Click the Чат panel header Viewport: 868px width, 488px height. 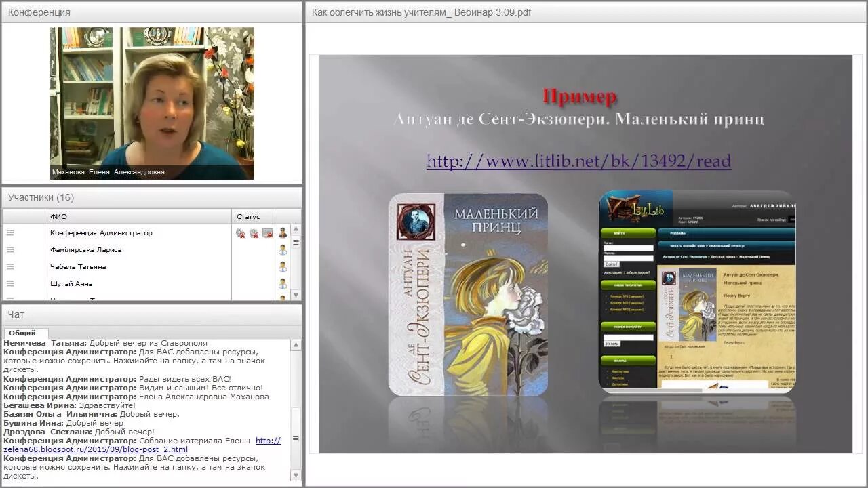click(152, 314)
